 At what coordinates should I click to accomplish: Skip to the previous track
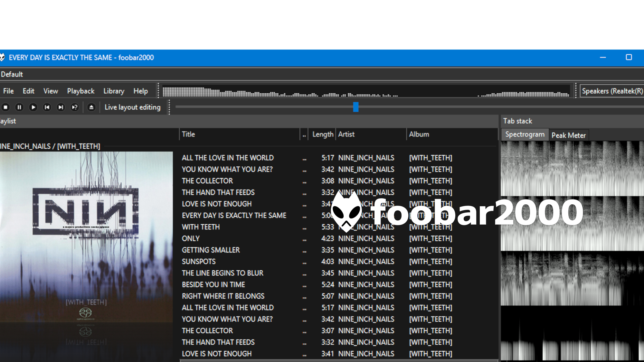47,107
